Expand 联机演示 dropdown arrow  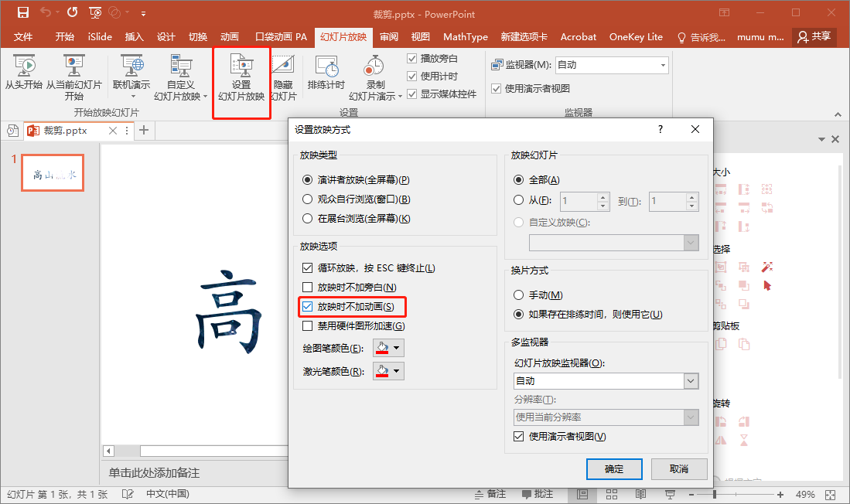click(x=133, y=97)
